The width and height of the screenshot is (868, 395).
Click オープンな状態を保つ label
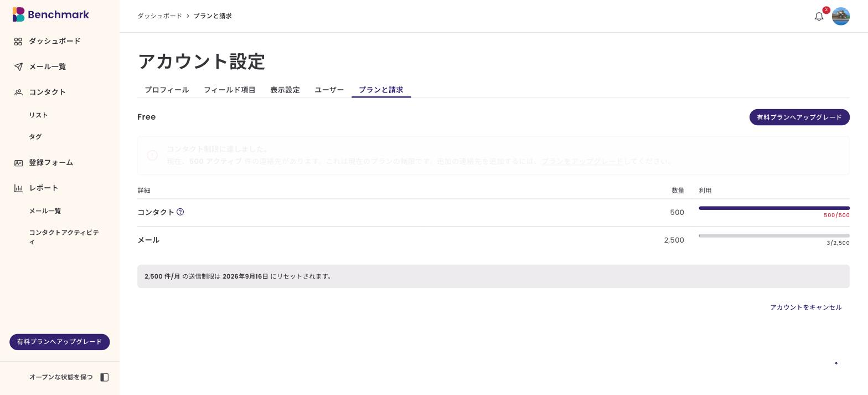[61, 377]
